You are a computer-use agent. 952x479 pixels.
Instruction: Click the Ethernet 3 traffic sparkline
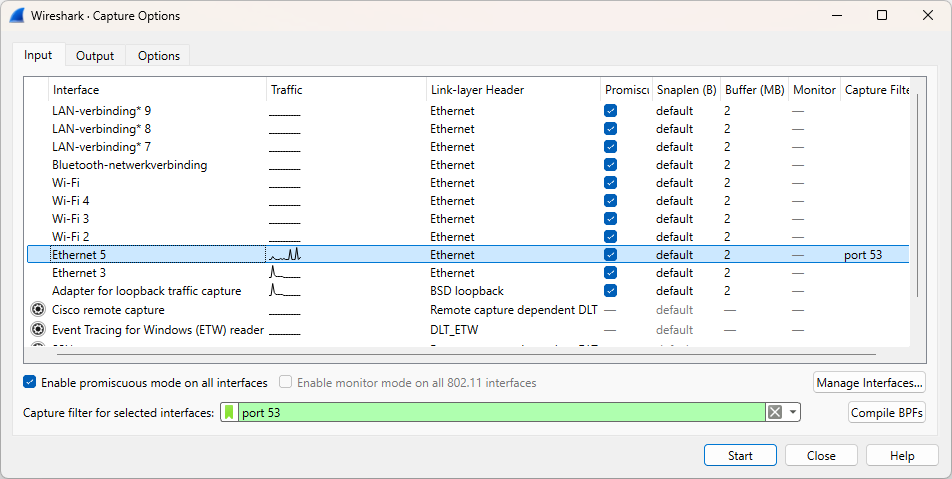point(285,273)
